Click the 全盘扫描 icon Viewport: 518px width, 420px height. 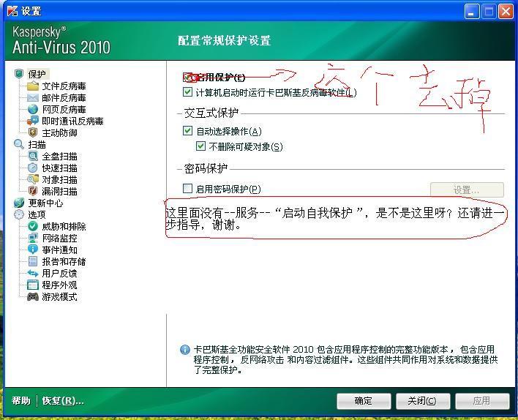(x=33, y=157)
